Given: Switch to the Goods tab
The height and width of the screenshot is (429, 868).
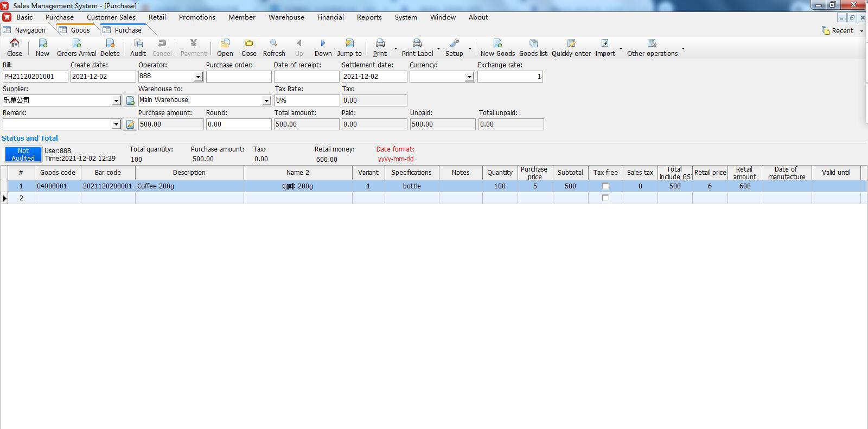Looking at the screenshot, I should (x=80, y=30).
